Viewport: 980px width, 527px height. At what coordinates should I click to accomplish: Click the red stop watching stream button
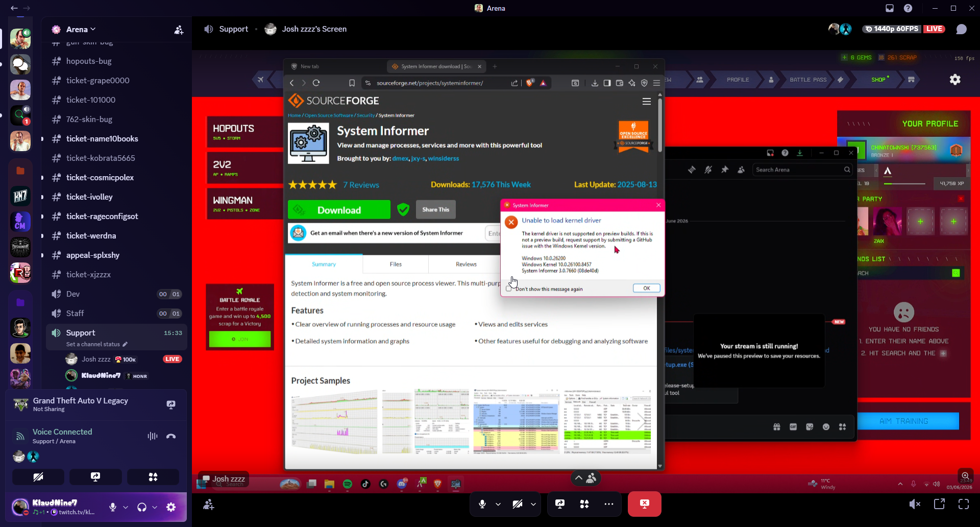(x=645, y=504)
